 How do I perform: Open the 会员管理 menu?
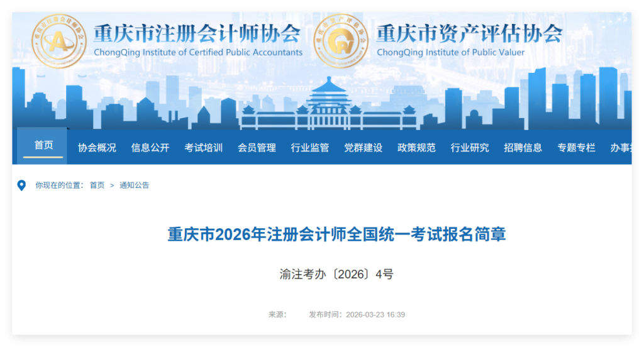click(x=257, y=148)
